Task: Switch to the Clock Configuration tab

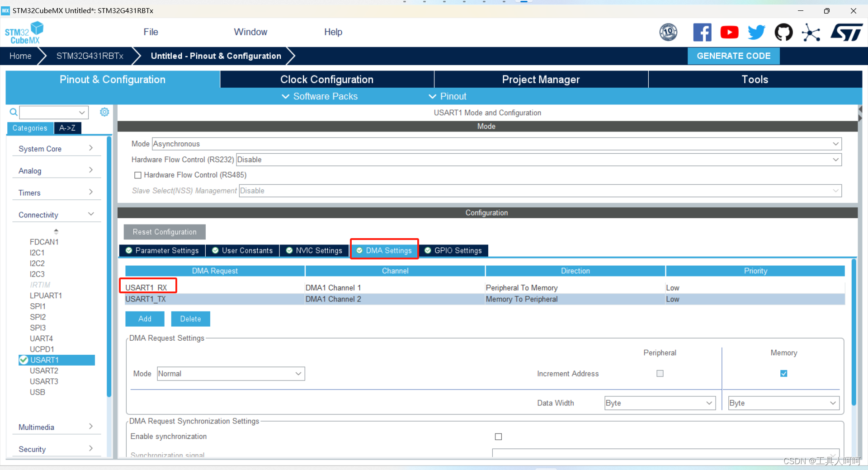Action: pyautogui.click(x=327, y=80)
